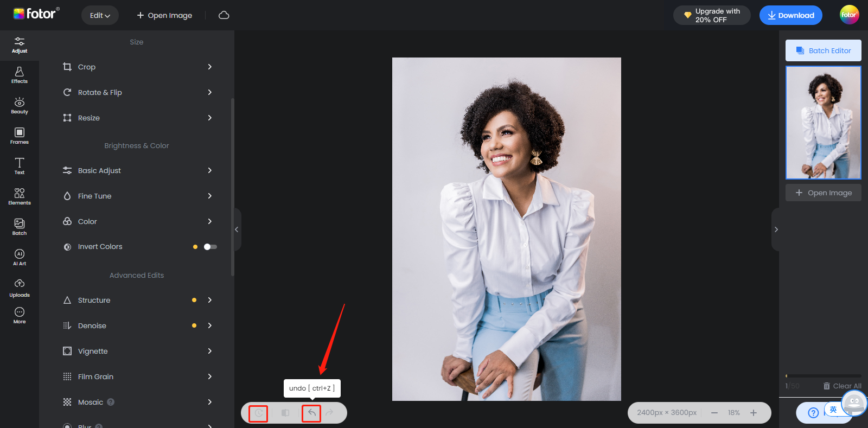Click the cloud storage icon in header

(x=224, y=15)
